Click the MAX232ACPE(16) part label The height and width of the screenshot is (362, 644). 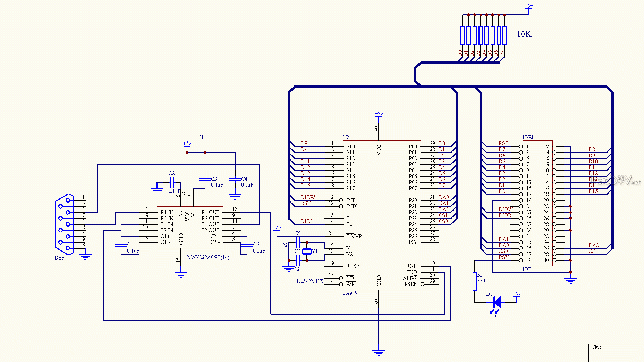click(x=208, y=257)
